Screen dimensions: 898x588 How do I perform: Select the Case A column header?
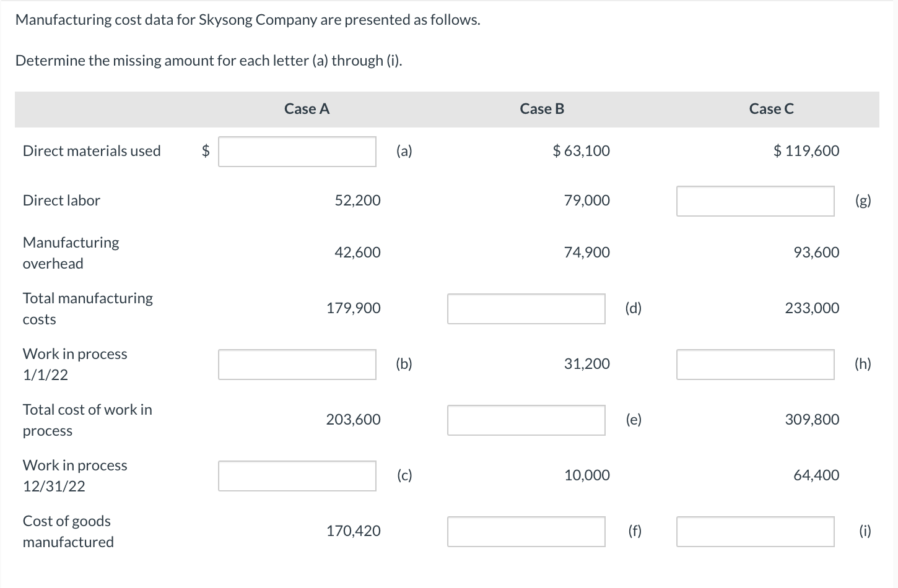point(307,108)
